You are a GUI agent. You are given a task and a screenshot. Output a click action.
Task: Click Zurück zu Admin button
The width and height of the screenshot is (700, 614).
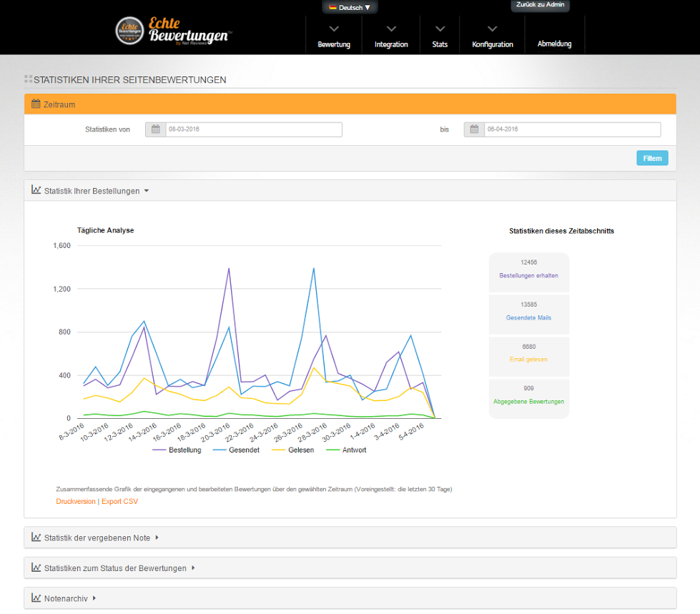540,5
